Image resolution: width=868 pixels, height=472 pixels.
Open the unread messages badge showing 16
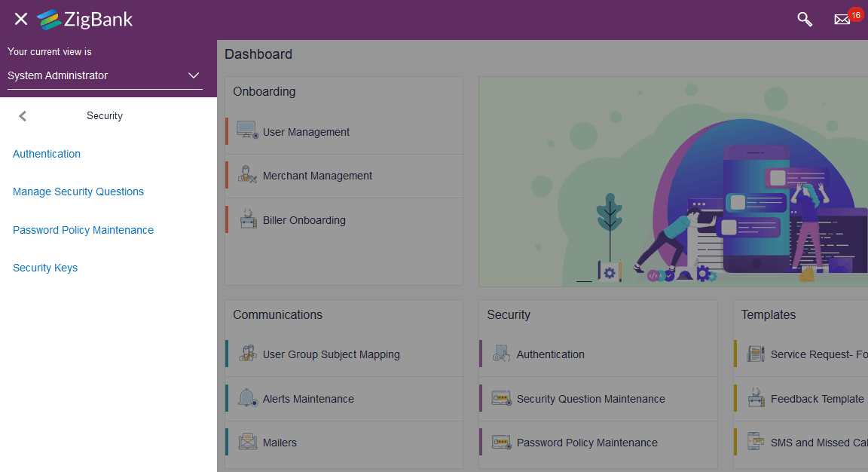855,14
